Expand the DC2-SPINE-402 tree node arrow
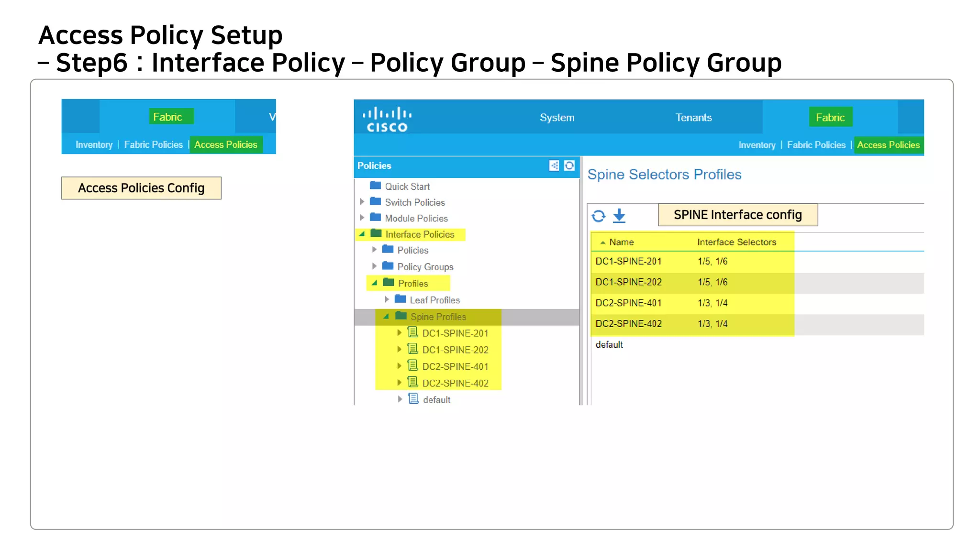This screenshot has height=551, width=980. (399, 383)
